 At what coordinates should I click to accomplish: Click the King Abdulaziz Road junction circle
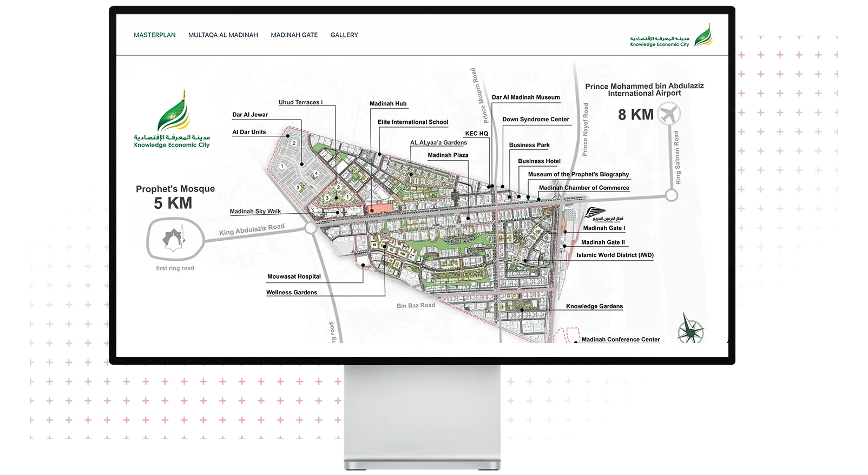pyautogui.click(x=311, y=228)
